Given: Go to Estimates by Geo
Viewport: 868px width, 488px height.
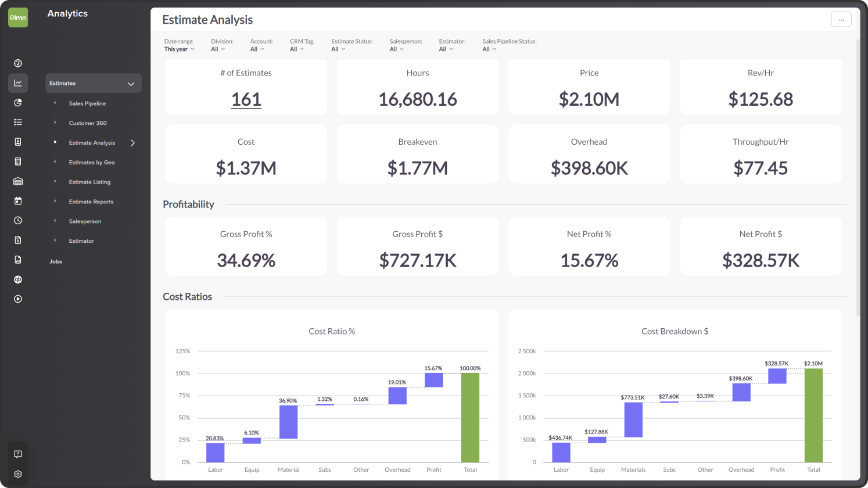Looking at the screenshot, I should pos(92,163).
